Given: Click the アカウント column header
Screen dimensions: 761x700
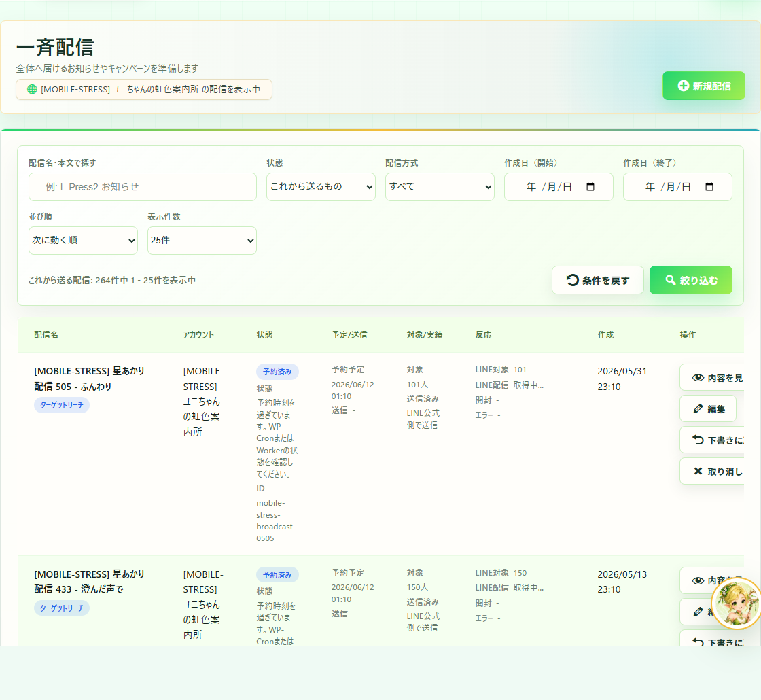Looking at the screenshot, I should pyautogui.click(x=198, y=335).
